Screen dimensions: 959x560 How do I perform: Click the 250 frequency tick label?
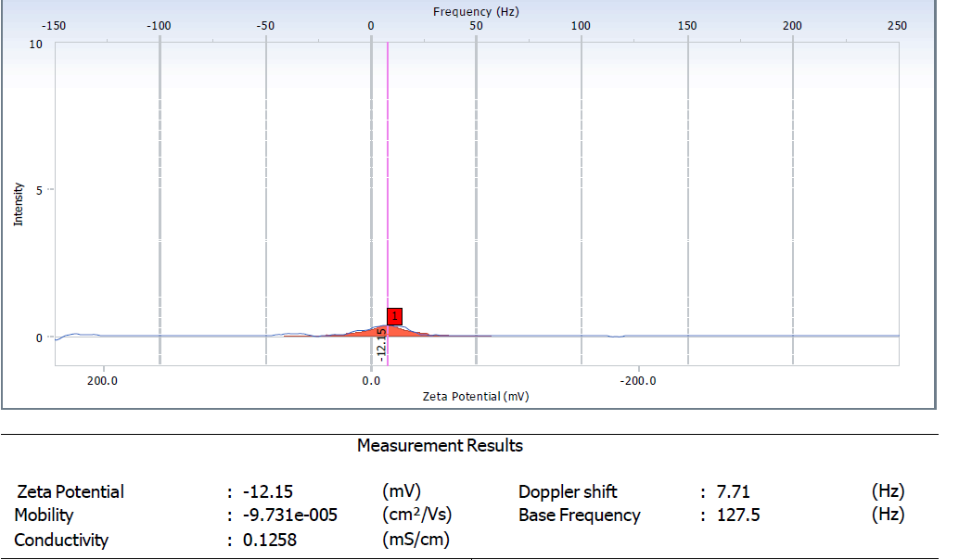tap(897, 25)
